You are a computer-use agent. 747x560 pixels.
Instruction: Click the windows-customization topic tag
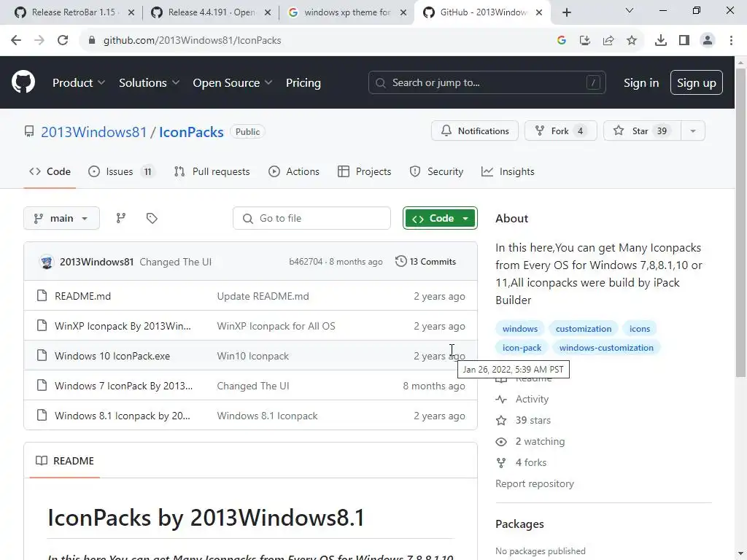click(x=606, y=348)
